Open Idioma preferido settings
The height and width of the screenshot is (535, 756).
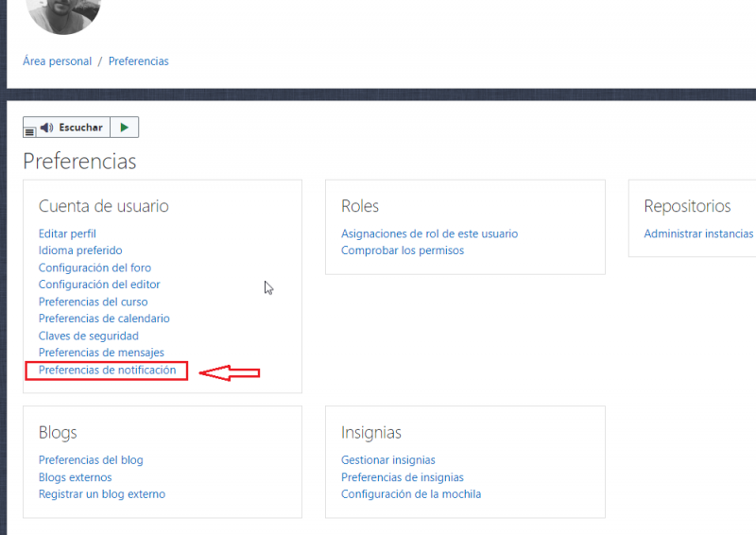[80, 250]
